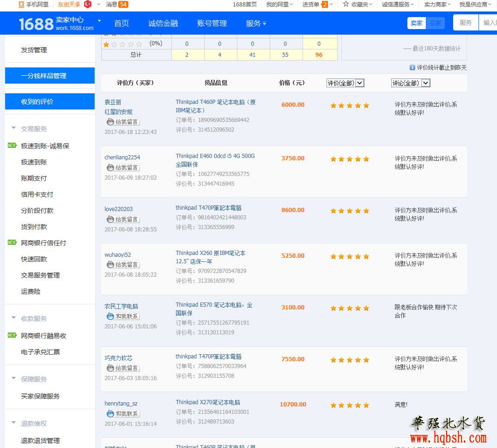Open the 1688首页 top link
The height and width of the screenshot is (448, 497).
244,5
